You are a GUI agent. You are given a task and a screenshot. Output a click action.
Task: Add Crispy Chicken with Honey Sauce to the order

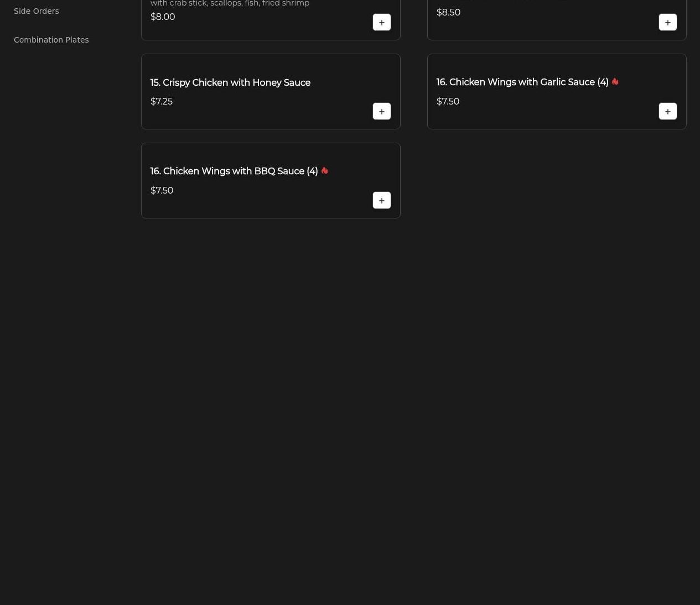coord(381,111)
